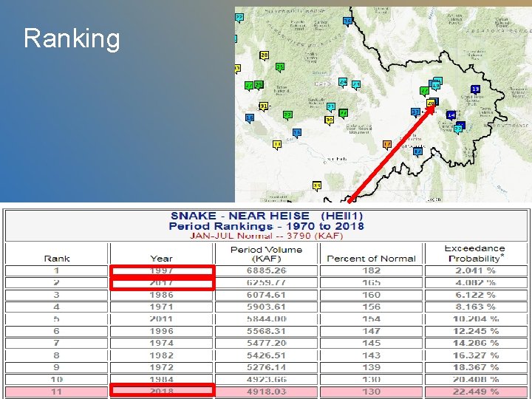Click the exceedance probability '18.367 %'
Image resolution: width=532 pixels, height=399 pixels.
coord(476,367)
